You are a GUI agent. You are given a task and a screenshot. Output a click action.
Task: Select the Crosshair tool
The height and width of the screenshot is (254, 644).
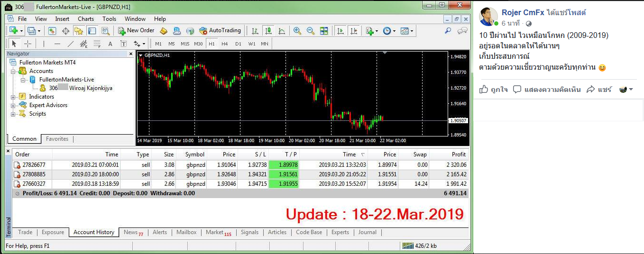28,44
